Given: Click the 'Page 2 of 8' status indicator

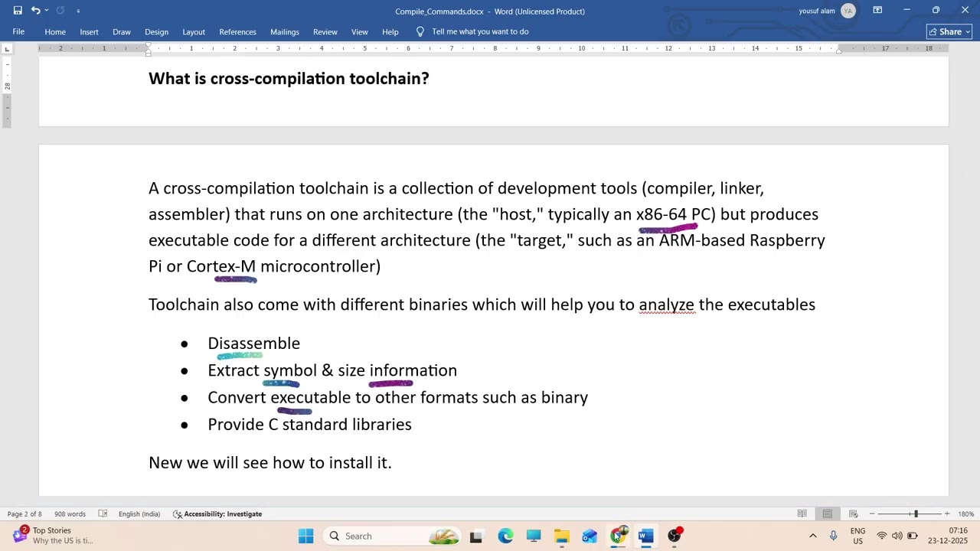Looking at the screenshot, I should pyautogui.click(x=24, y=514).
